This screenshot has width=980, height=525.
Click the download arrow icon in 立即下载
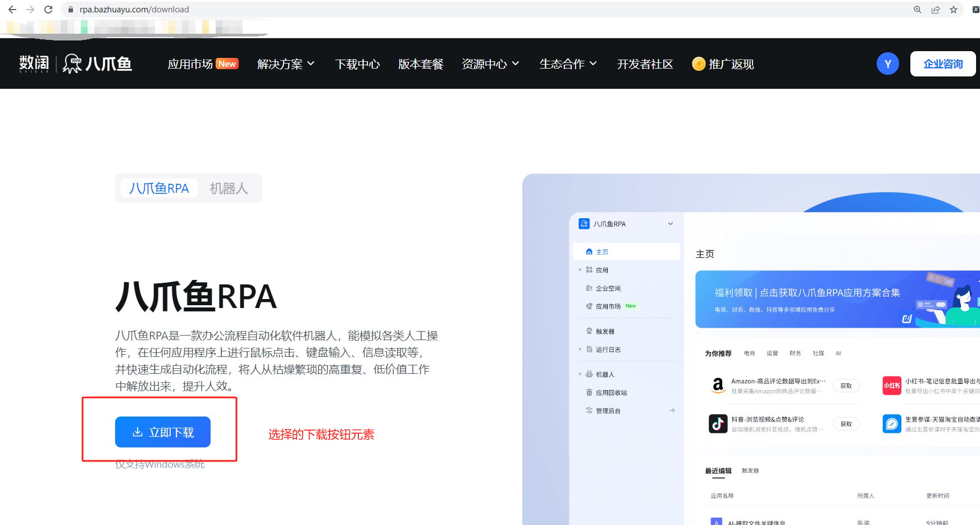tap(137, 432)
